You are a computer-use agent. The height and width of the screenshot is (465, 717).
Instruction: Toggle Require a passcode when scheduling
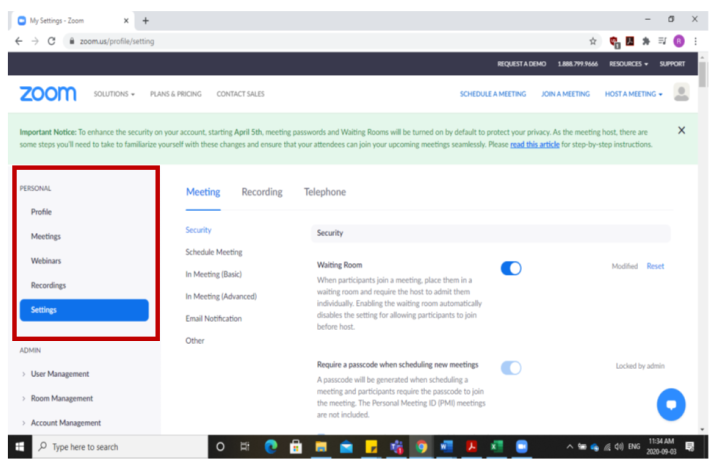pos(511,367)
